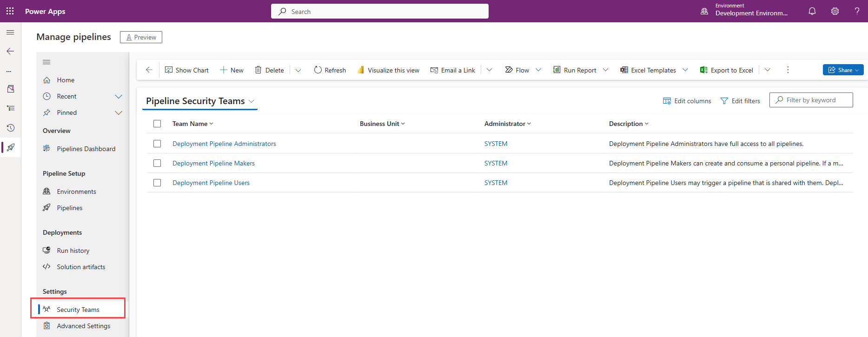Expand the Run Report dropdown arrow
The image size is (868, 337).
coord(605,70)
